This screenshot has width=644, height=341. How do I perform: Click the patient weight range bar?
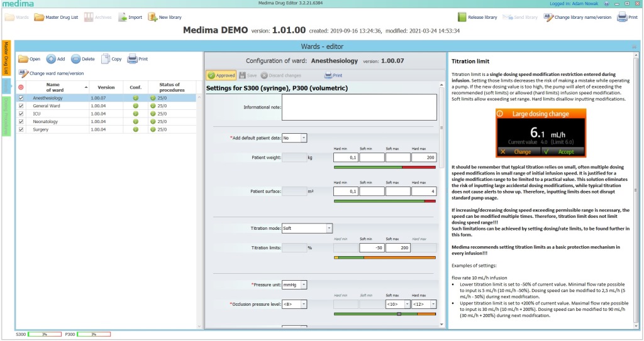[385, 168]
